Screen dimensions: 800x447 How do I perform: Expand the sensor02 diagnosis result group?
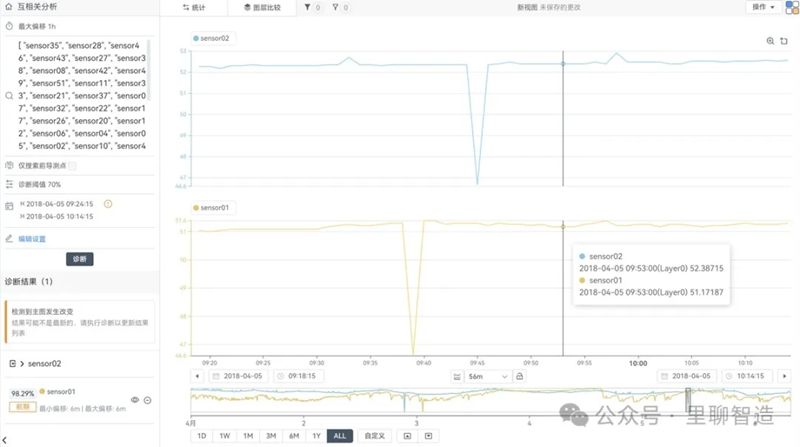point(11,364)
